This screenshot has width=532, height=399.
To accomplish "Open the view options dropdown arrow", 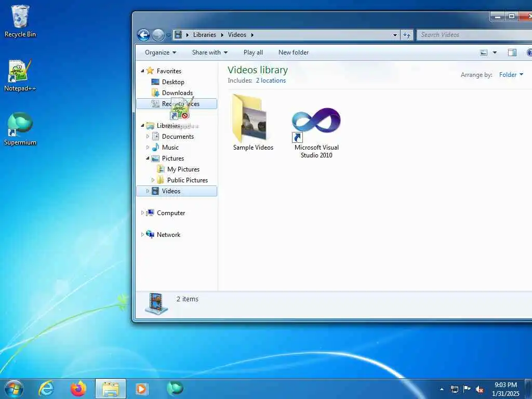I will 495,52.
